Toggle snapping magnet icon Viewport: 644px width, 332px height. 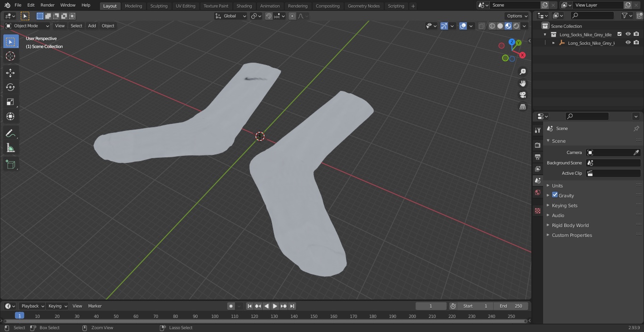tap(269, 16)
